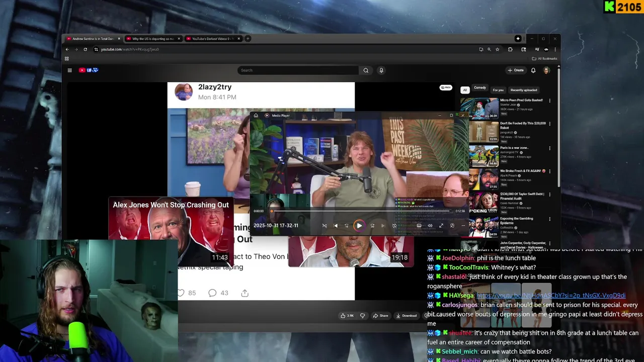The height and width of the screenshot is (362, 644).
Task: Select the 'All' filter chip
Action: [465, 90]
